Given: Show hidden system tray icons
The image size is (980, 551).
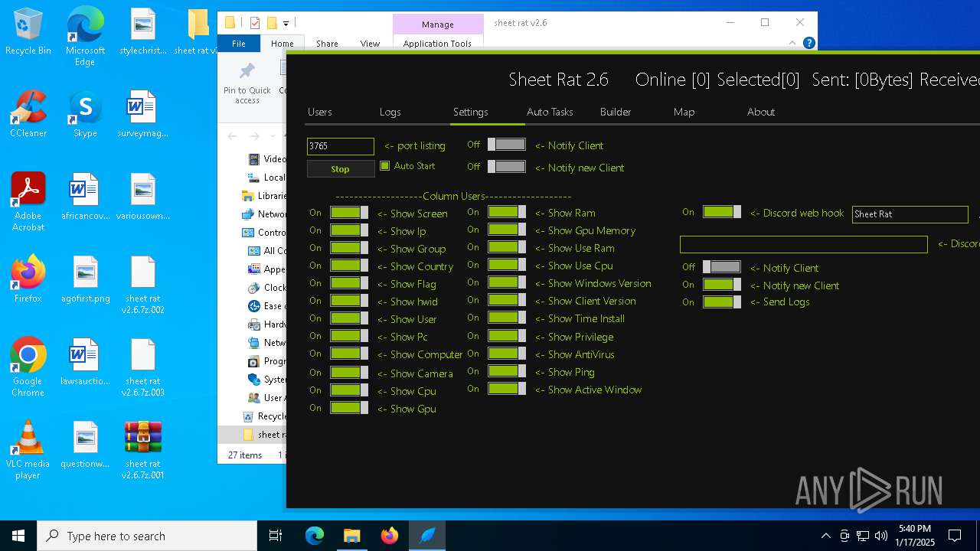Looking at the screenshot, I should [x=825, y=536].
